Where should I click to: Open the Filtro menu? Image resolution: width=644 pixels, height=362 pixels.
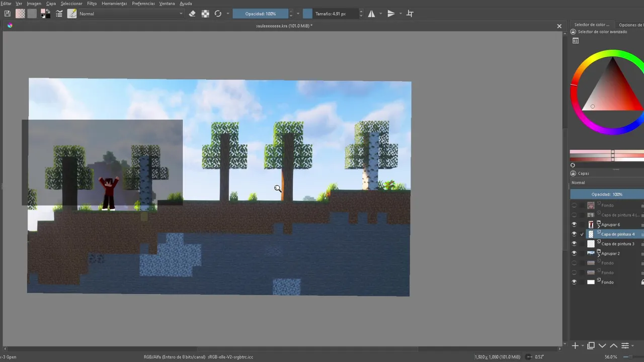[x=92, y=4]
